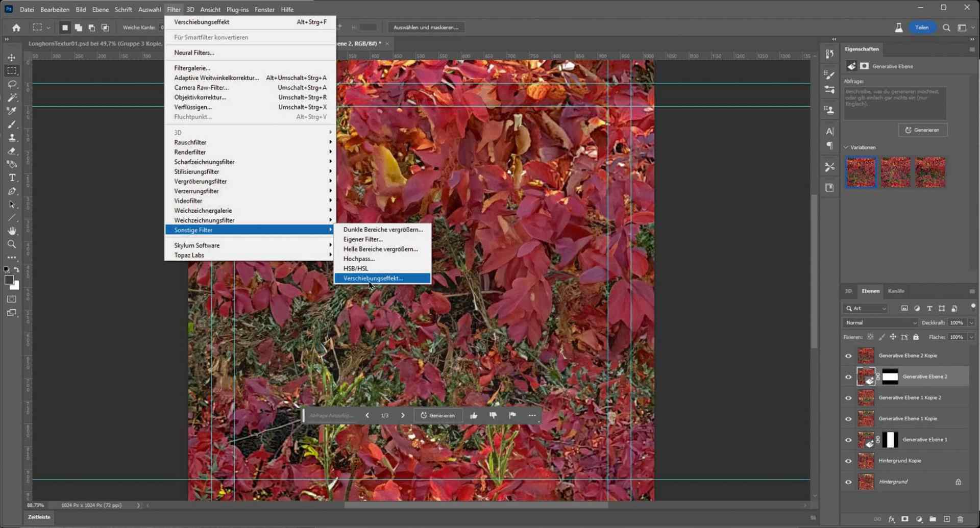Collapse the Variationen section
This screenshot has width=980, height=528.
pos(847,147)
